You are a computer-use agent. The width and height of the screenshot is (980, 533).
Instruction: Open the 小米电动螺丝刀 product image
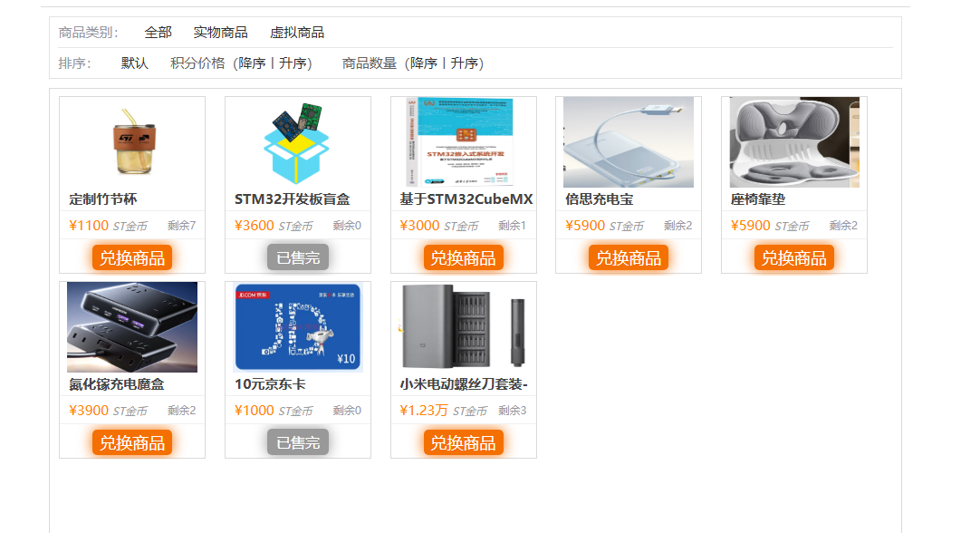point(463,327)
